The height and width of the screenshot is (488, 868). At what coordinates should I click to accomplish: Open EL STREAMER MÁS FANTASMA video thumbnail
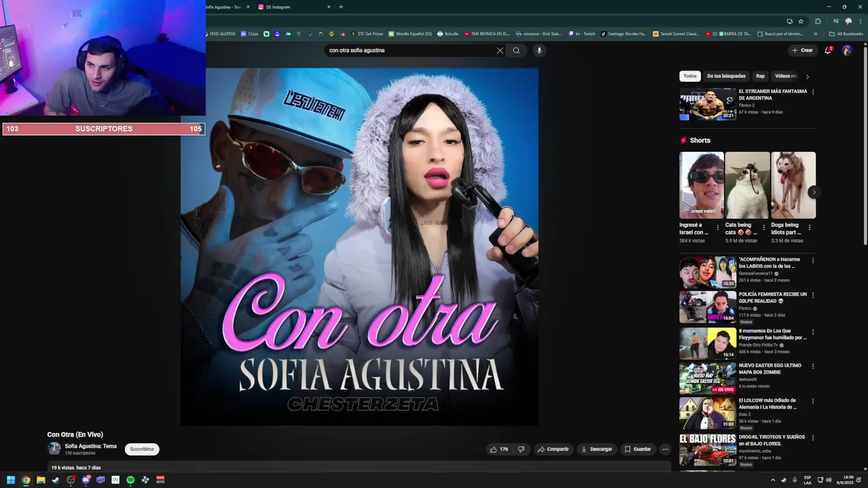point(707,104)
